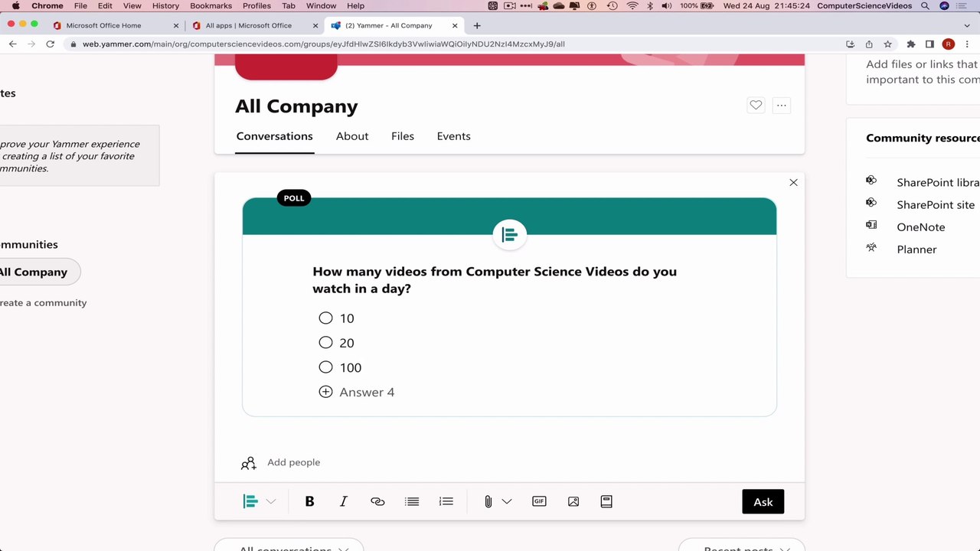Post the poll with the Ask button

click(763, 501)
